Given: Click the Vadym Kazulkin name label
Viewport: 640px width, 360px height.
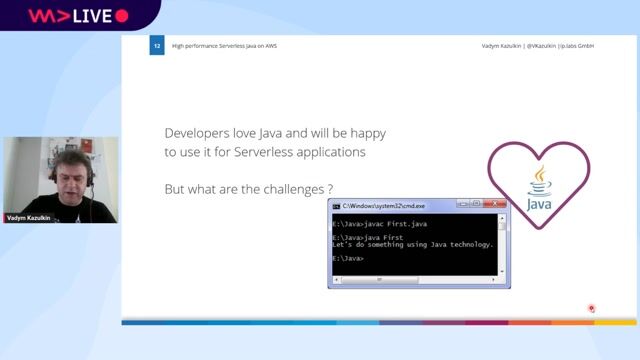Looking at the screenshot, I should point(28,218).
